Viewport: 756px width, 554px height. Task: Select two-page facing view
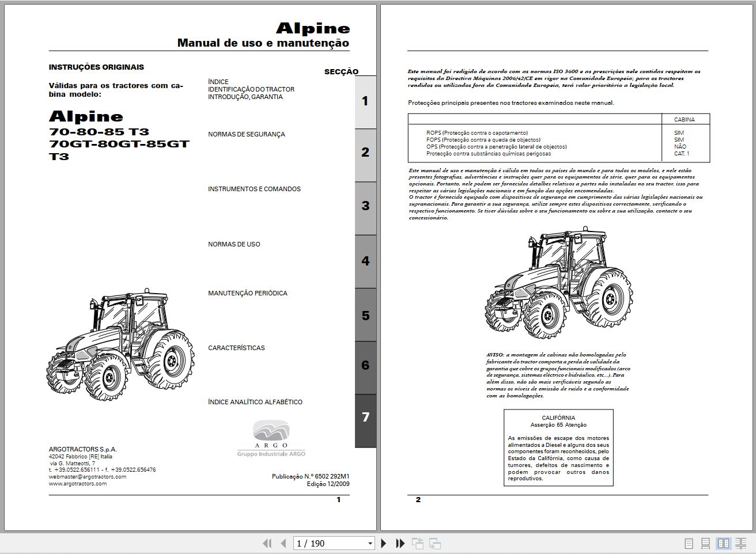pyautogui.click(x=723, y=543)
